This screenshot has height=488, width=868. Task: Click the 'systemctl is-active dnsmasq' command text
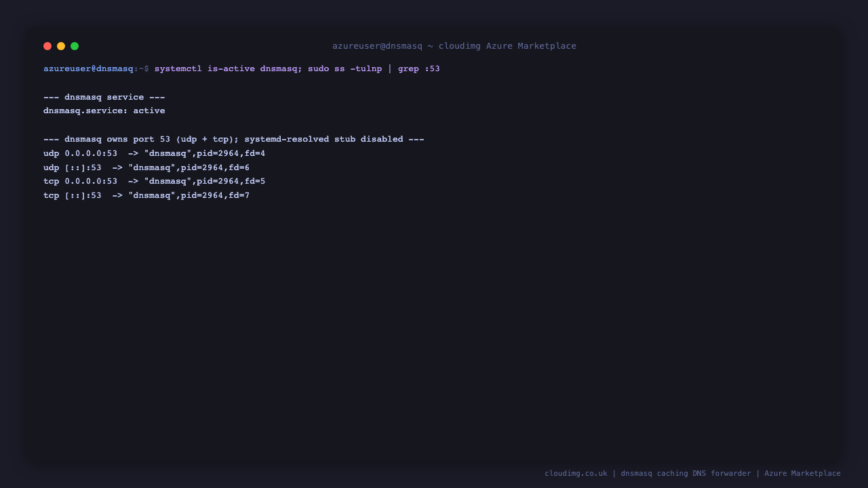coord(226,68)
